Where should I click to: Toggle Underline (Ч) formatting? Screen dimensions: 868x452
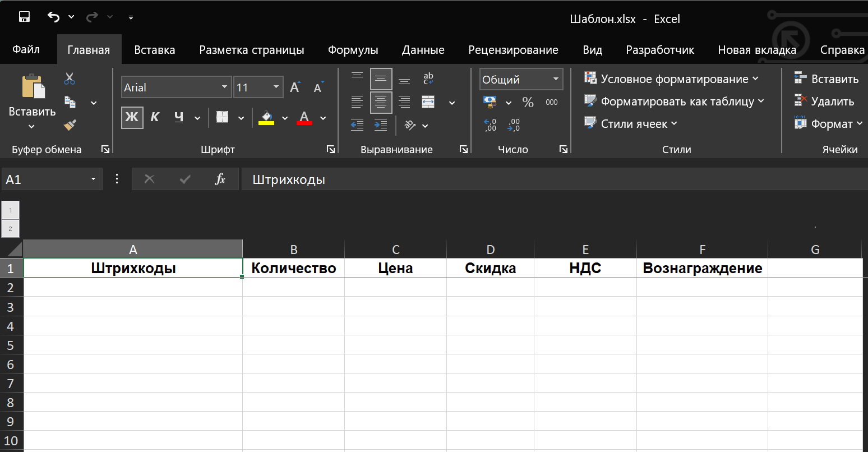pos(179,117)
